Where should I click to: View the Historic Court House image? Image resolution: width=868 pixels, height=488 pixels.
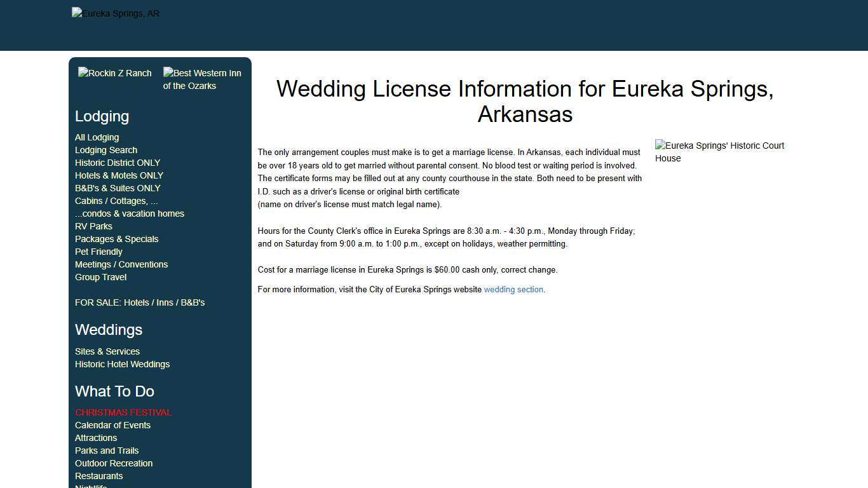pos(719,152)
